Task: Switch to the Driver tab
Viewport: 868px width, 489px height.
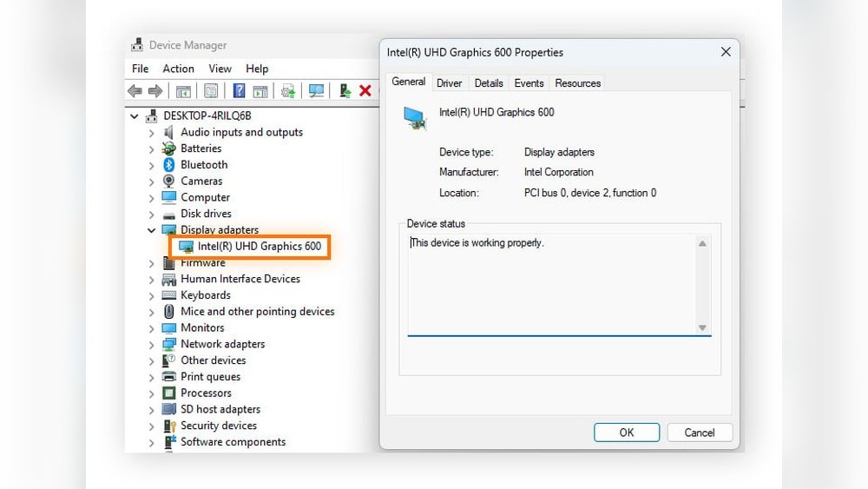Action: 449,83
